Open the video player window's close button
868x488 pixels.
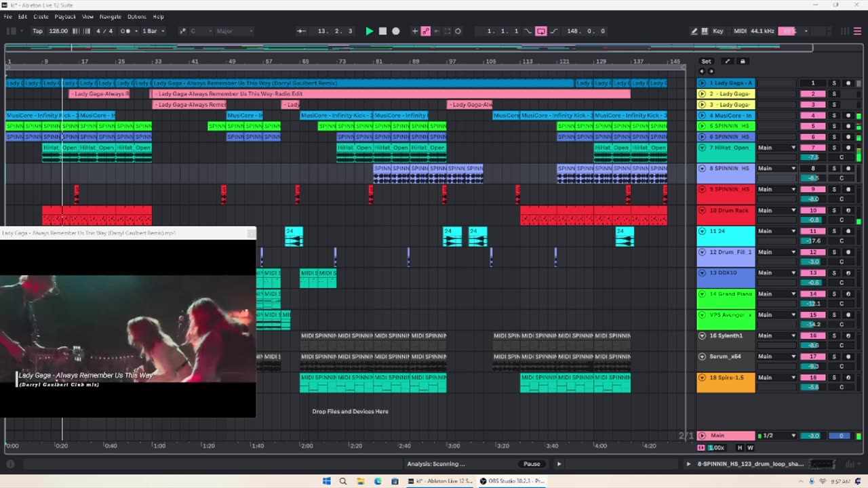coord(252,233)
